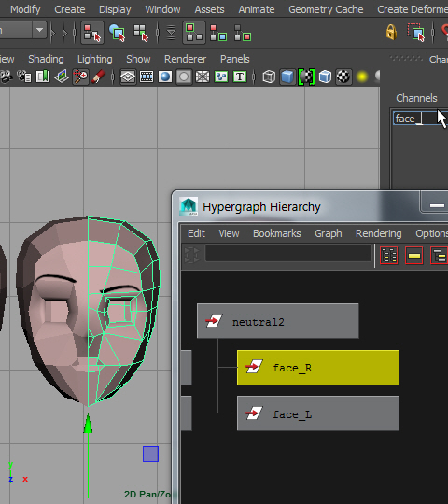Open the viewport Show menu
448x504 pixels.
click(138, 59)
